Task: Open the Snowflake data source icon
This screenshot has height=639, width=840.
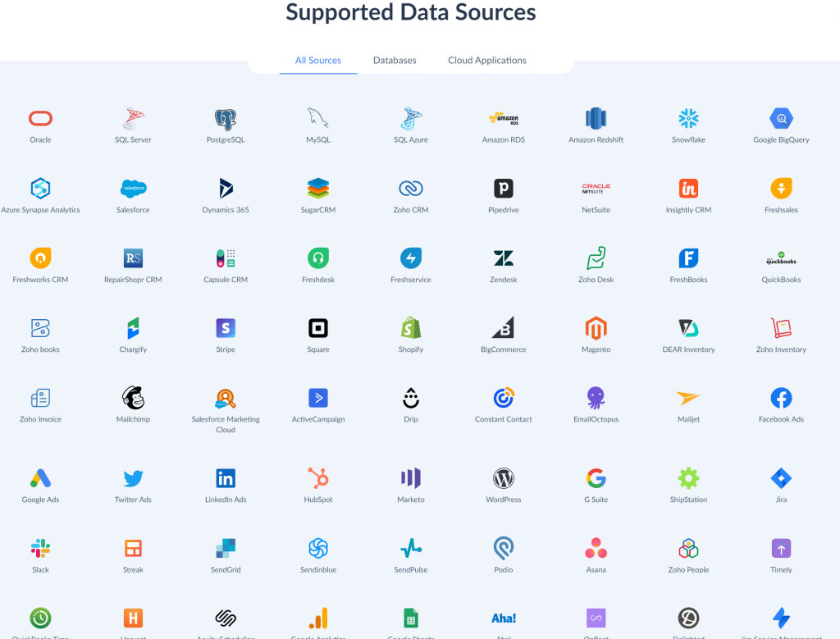Action: (688, 119)
